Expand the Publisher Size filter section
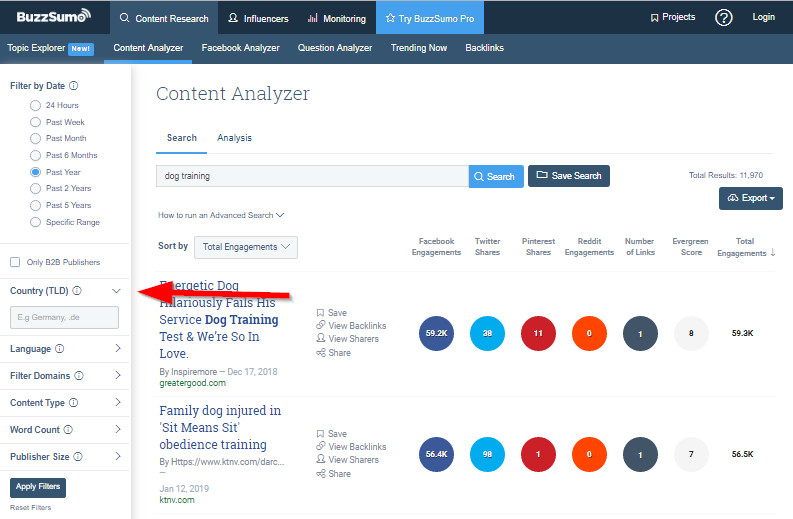 pos(118,456)
